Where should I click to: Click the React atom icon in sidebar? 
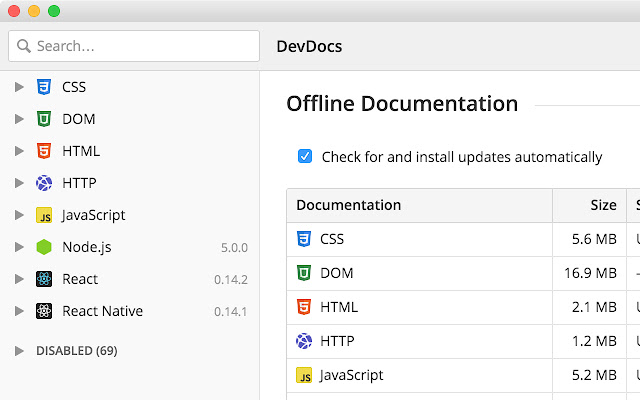click(44, 279)
